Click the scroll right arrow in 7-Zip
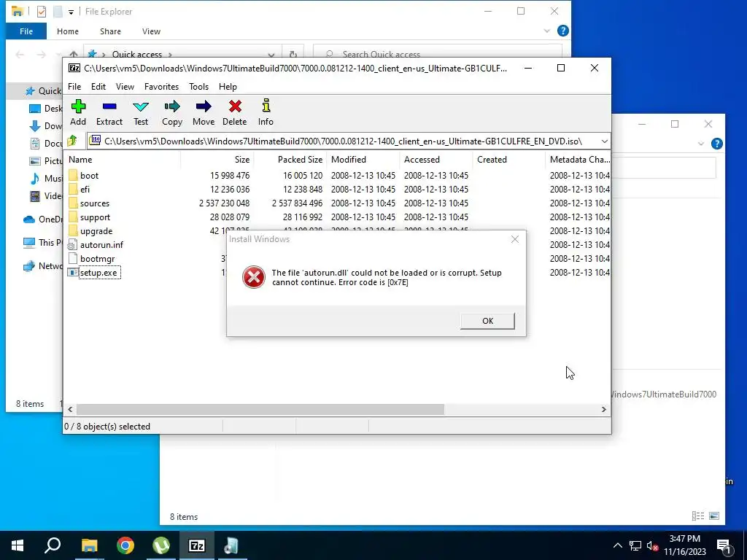Viewport: 747px width, 560px height. pos(603,410)
